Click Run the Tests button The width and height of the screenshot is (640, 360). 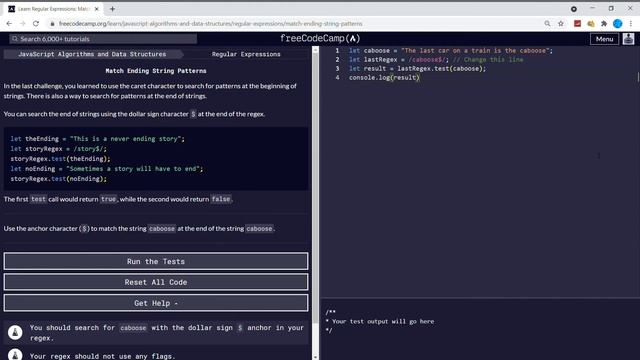click(156, 261)
